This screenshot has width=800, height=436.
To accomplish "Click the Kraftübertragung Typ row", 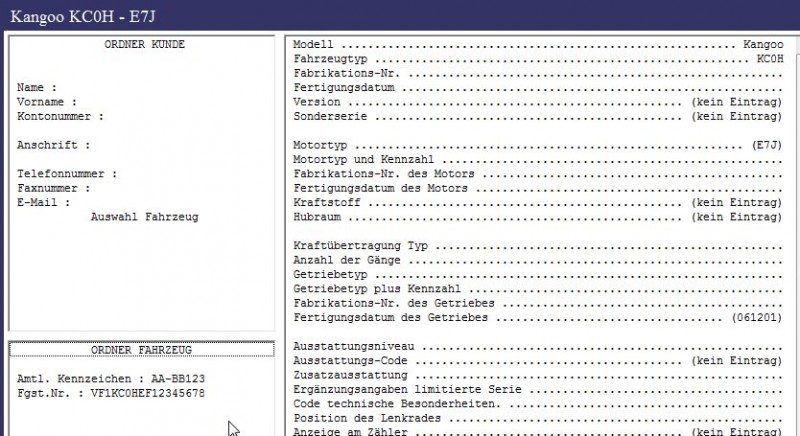I will coord(538,245).
